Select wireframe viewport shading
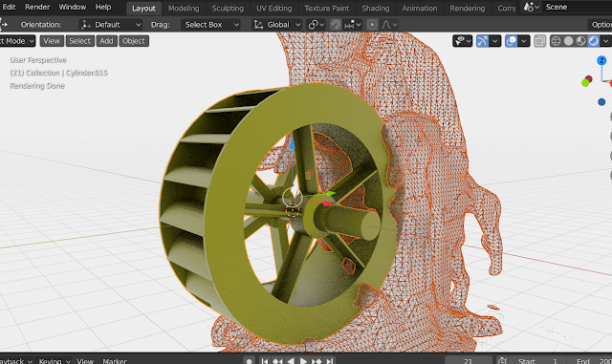Screen dimensions: 612x364 [557, 41]
